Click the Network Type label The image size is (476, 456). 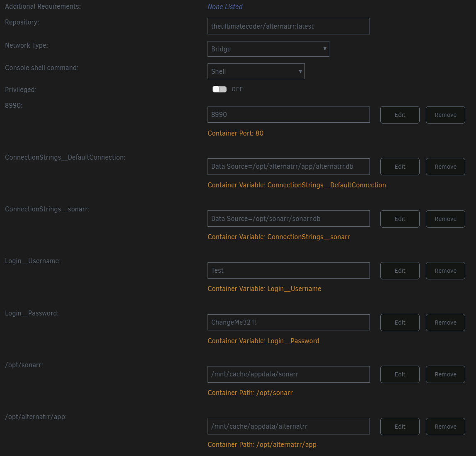click(x=27, y=45)
